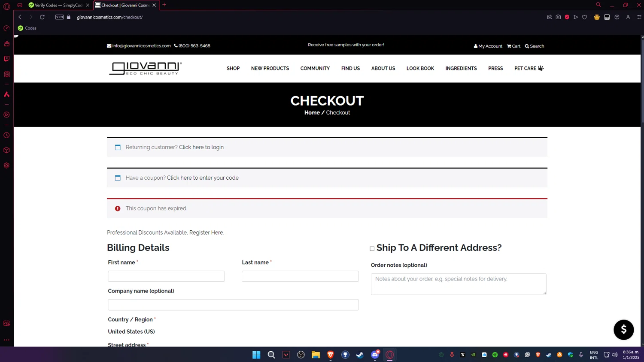Search tabs with the red magnifier icon
Viewport: 644px width, 362px height.
coord(598,5)
